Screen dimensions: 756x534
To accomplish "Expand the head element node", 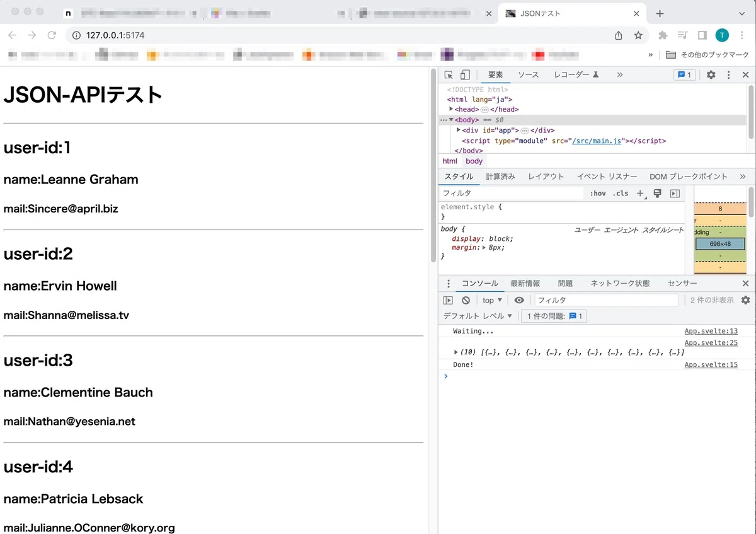I will [451, 109].
